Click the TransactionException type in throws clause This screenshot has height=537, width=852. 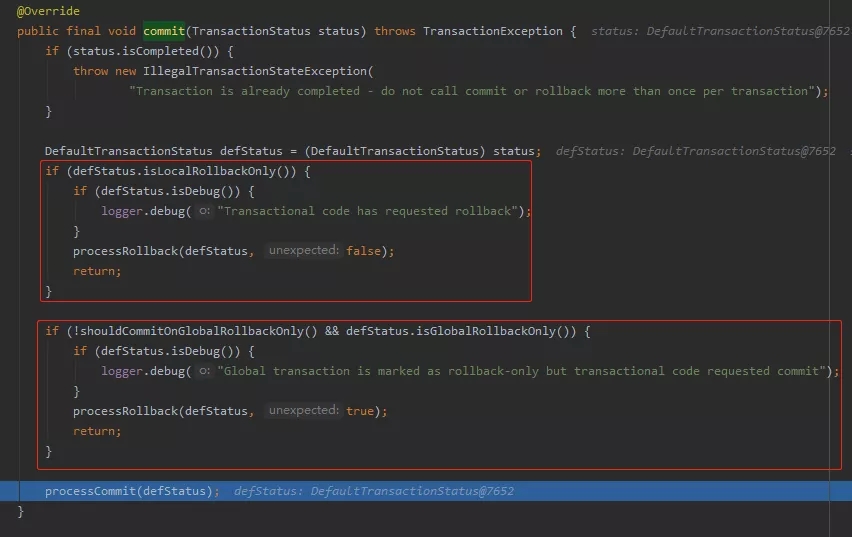[x=493, y=31]
